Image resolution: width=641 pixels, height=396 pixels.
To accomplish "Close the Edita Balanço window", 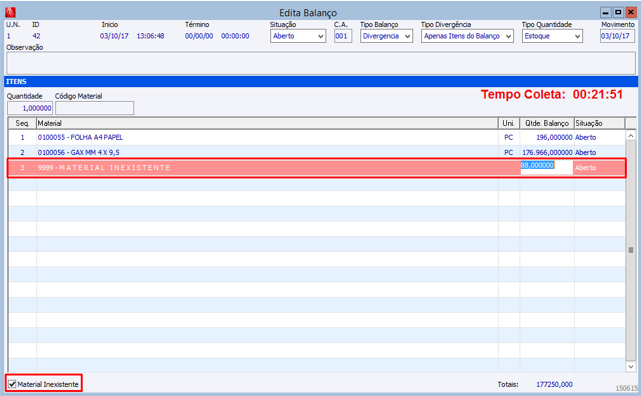I will pyautogui.click(x=631, y=13).
